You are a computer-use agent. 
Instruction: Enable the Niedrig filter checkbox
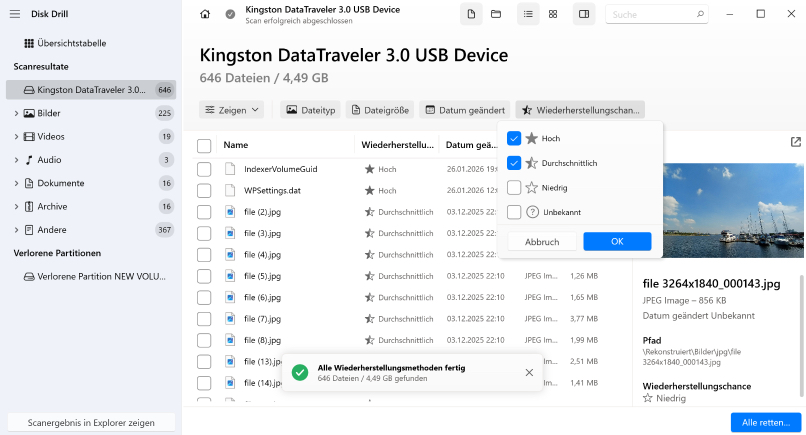click(514, 188)
